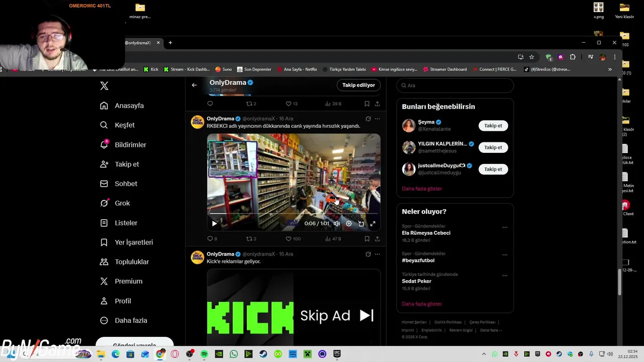Open Suno bookmark

point(223,69)
